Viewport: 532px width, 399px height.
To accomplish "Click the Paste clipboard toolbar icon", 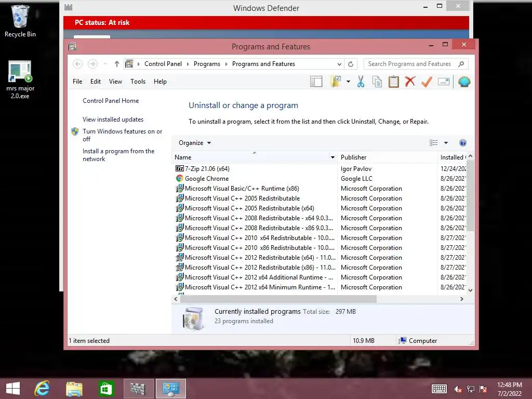I will (x=394, y=82).
